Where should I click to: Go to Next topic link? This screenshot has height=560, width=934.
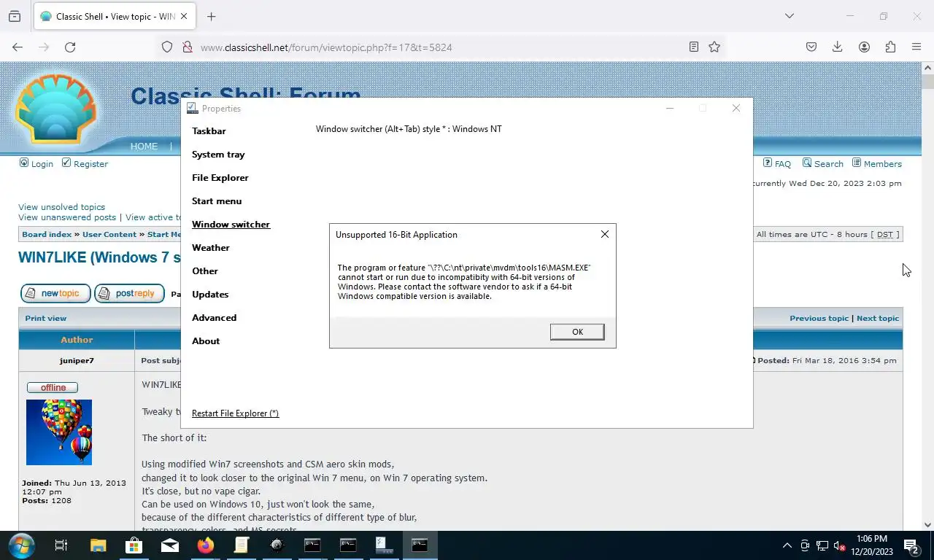pos(878,319)
